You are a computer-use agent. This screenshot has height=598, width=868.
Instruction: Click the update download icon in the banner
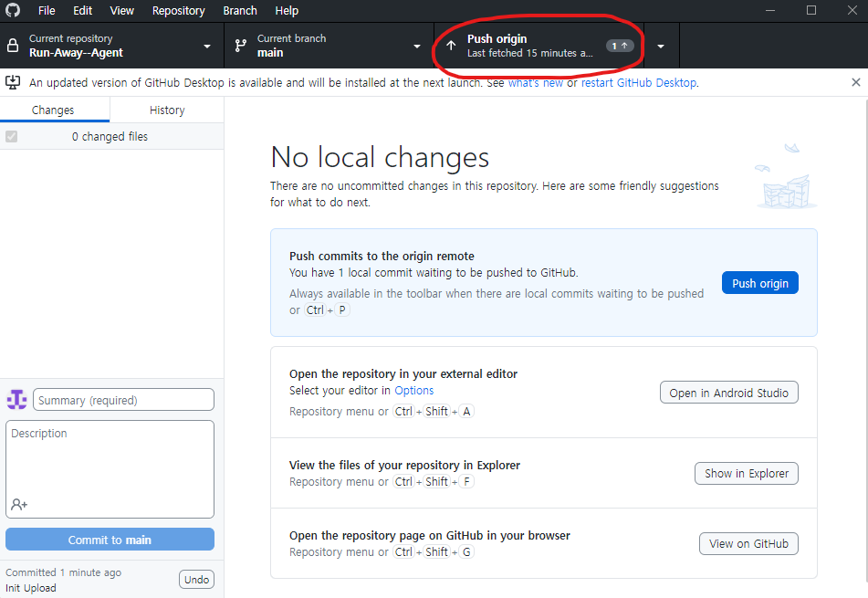[13, 82]
